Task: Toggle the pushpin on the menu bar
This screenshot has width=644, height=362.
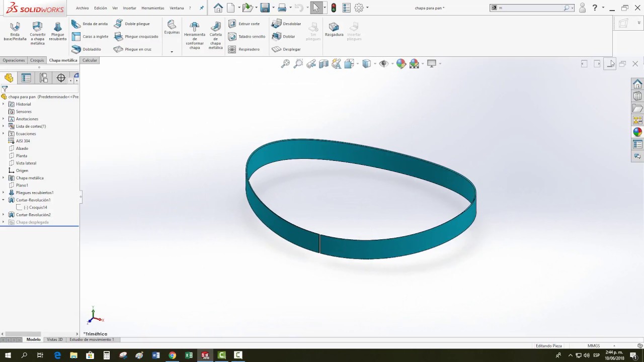Action: (x=202, y=8)
